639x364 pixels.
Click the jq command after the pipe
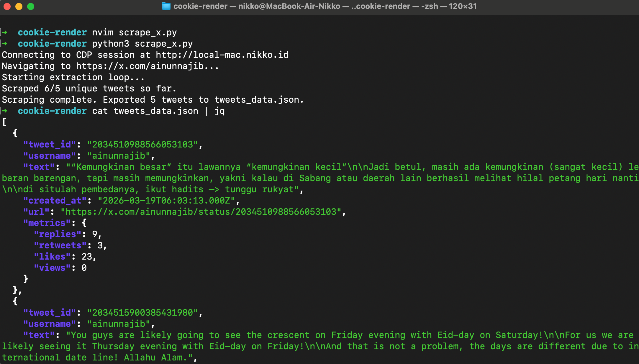tap(219, 111)
